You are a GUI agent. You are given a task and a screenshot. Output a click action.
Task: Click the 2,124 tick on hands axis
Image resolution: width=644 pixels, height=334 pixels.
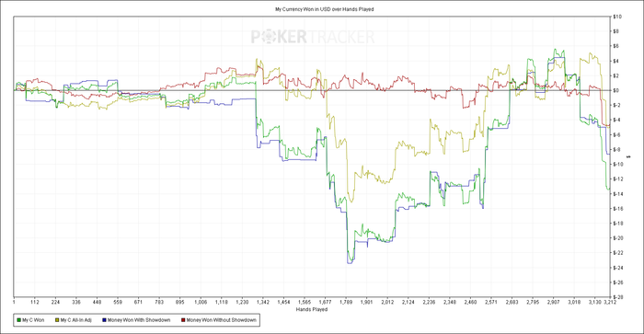[408, 303]
